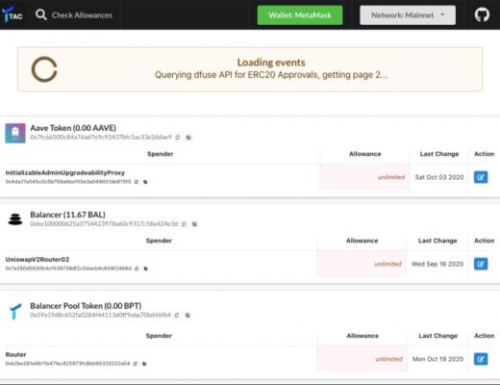Open InitializableAdminUpgradeabilityProxy address in explorer
The image size is (500, 385).
point(145,182)
